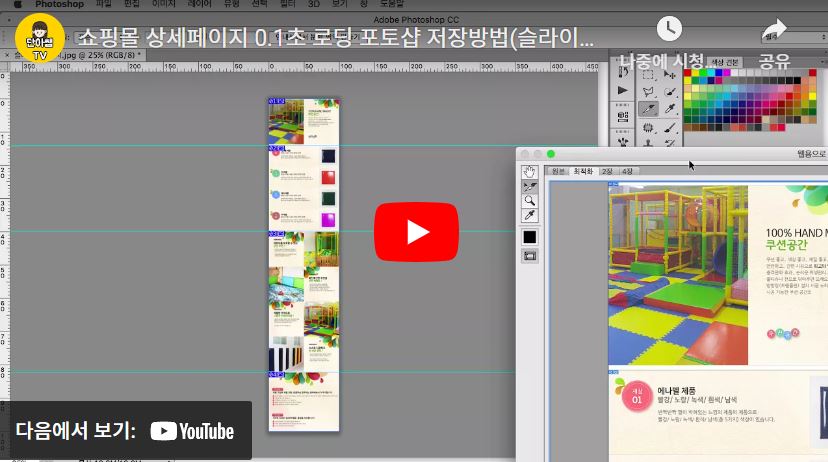Select the Quick Selection tool
The width and height of the screenshot is (828, 462).
pos(670,92)
